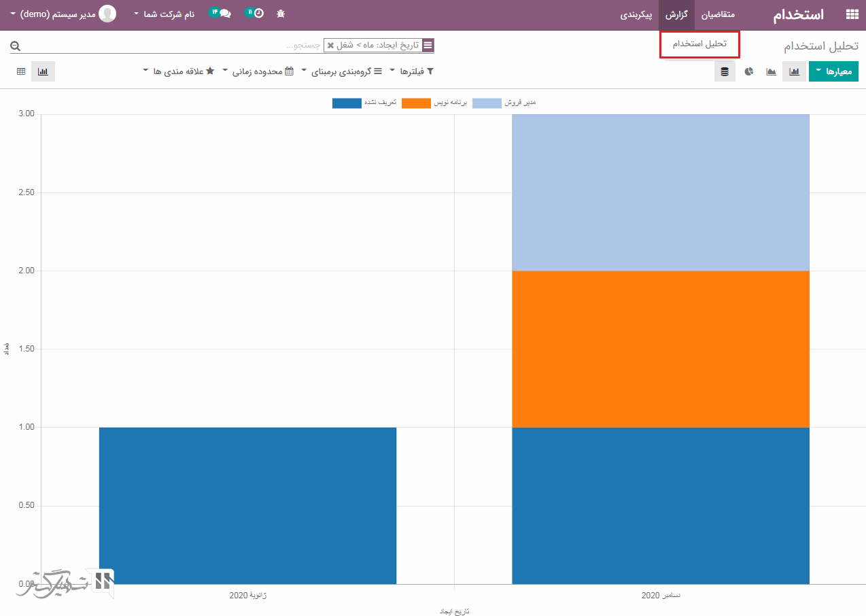Toggle the stacked bars option
The width and height of the screenshot is (866, 616).
tap(725, 71)
